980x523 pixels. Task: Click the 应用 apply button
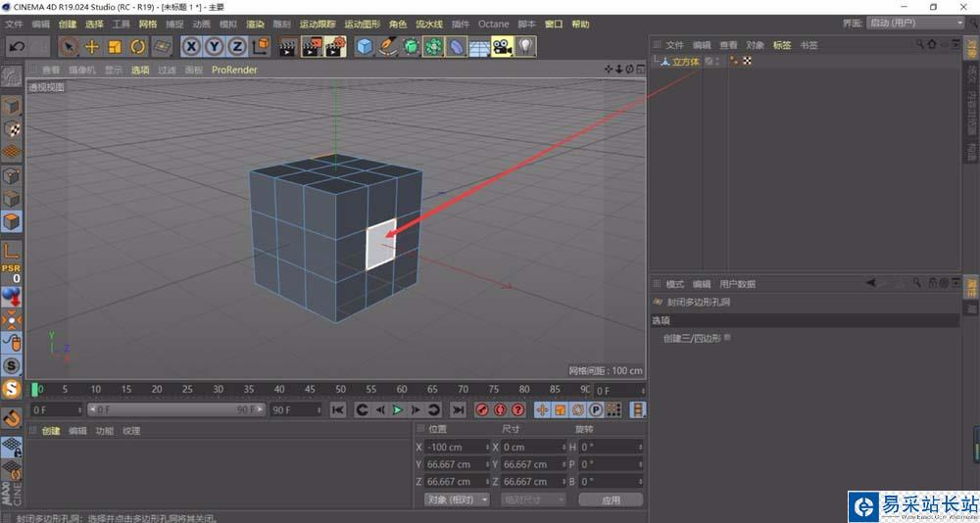611,499
